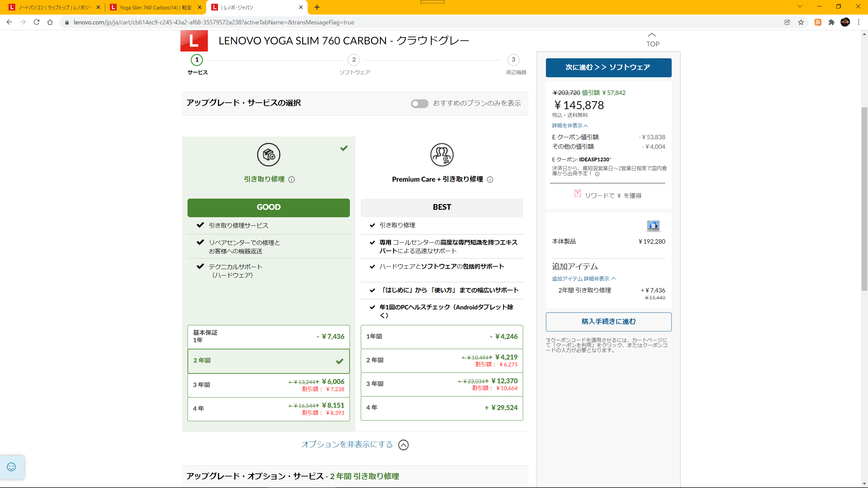This screenshot has height=488, width=868.
Task: Close the ノートパソコン tab
Action: tap(98, 7)
